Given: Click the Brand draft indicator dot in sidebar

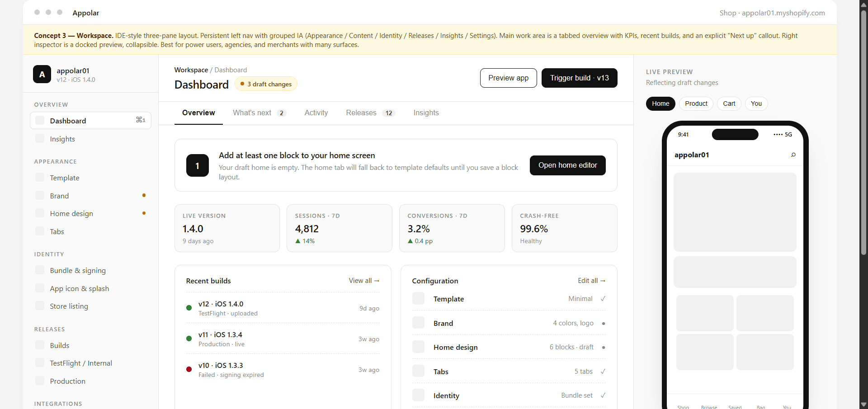Looking at the screenshot, I should (144, 195).
